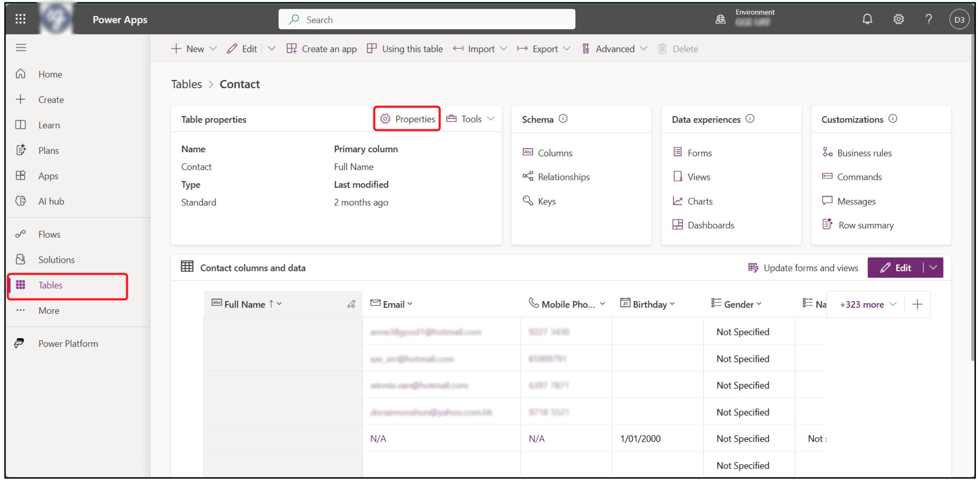
Task: Open the app launcher waffle icon
Action: coord(20,19)
